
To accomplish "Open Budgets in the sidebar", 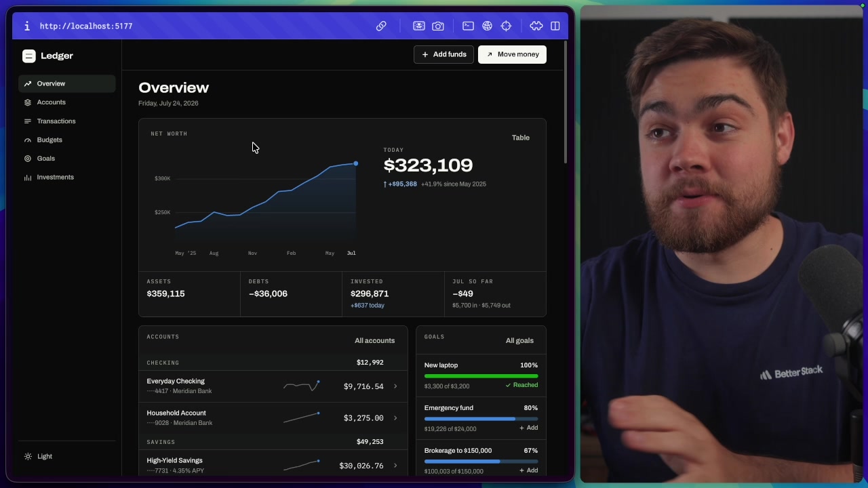I will 67,140.
